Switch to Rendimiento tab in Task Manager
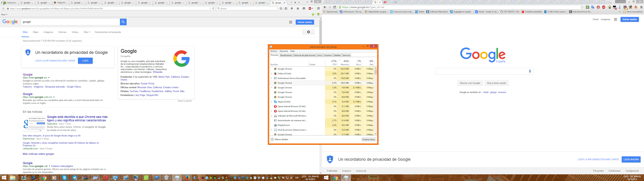This screenshot has width=644, height=181. (x=286, y=55)
